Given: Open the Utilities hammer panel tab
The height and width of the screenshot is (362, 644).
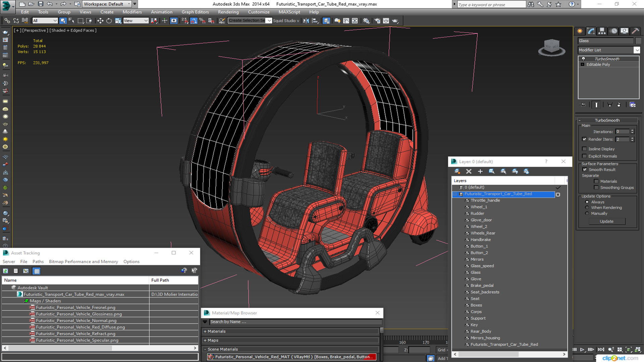Looking at the screenshot, I should click(635, 31).
